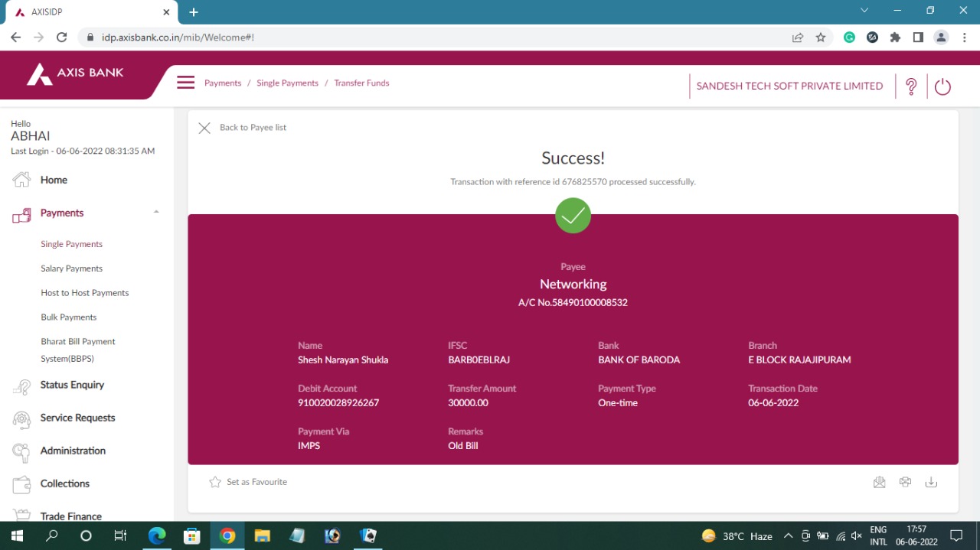The image size is (980, 550).
Task: Click the X icon beside Back to Payee list
Action: (x=204, y=128)
